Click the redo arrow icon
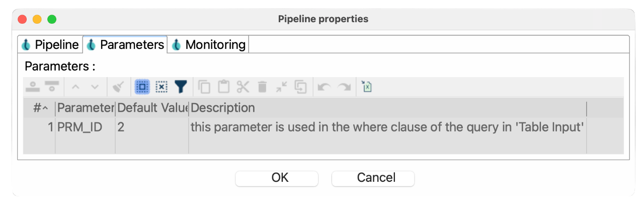The width and height of the screenshot is (644, 208). click(344, 87)
